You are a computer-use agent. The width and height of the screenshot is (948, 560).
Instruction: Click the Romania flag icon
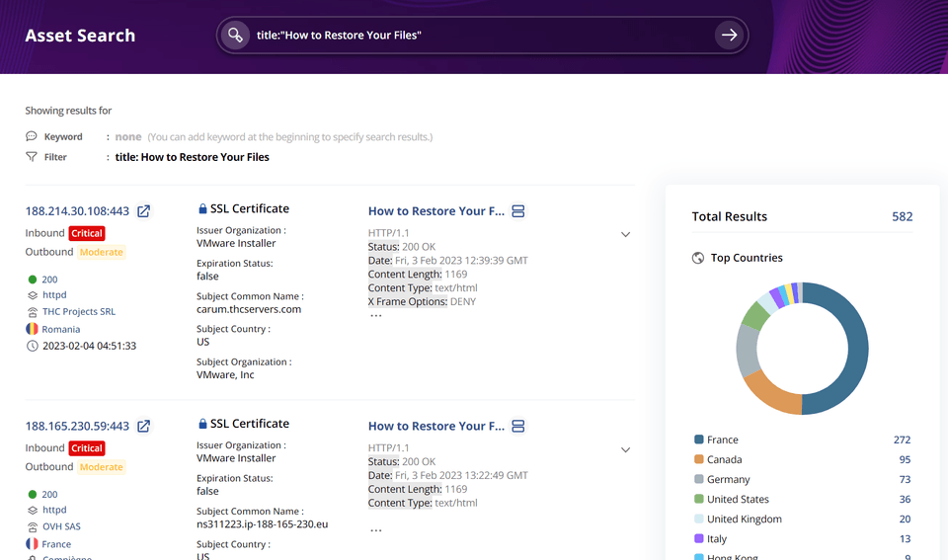(32, 329)
